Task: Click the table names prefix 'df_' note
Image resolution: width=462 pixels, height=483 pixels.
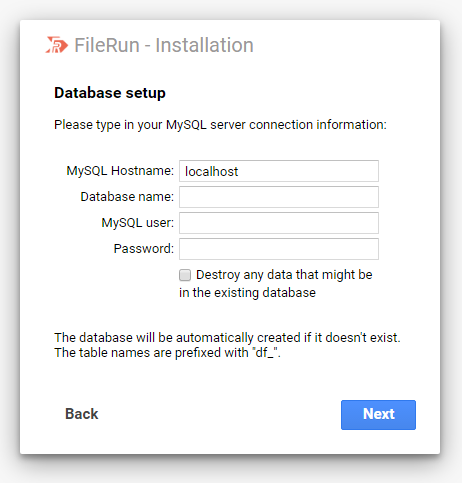Action: 167,353
